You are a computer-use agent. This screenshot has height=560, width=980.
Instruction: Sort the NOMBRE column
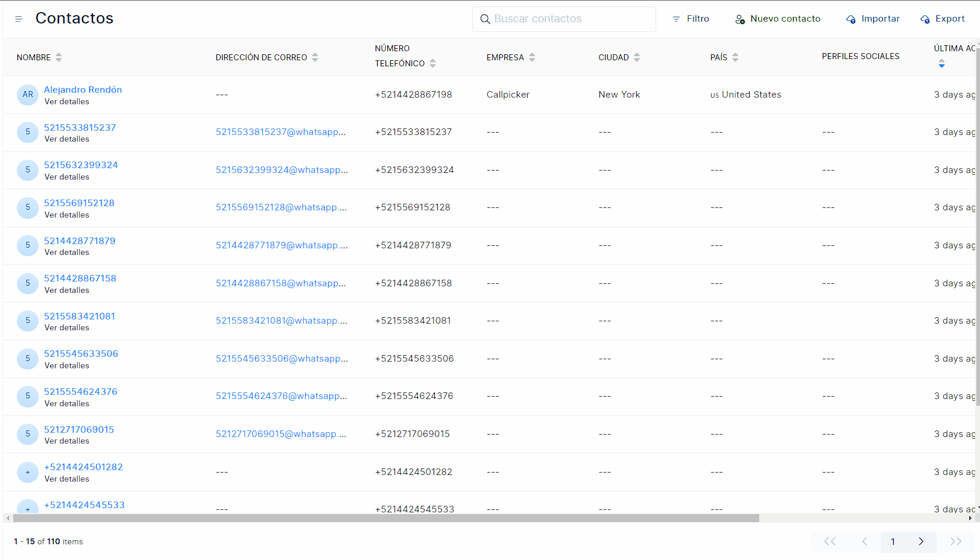pyautogui.click(x=58, y=57)
